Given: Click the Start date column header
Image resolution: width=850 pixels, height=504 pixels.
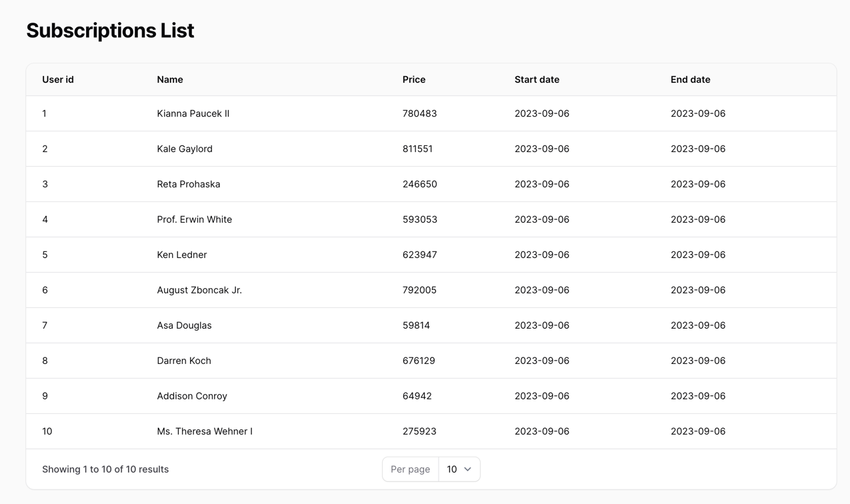Looking at the screenshot, I should (537, 79).
